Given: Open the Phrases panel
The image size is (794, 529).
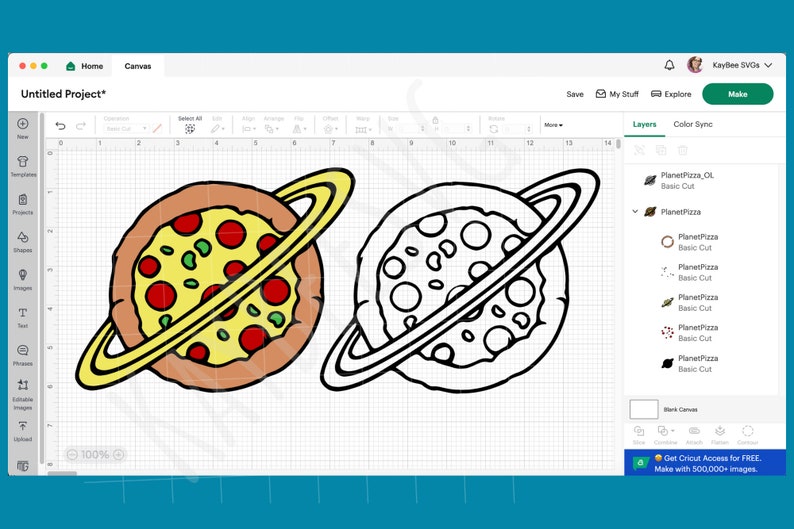Looking at the screenshot, I should pyautogui.click(x=23, y=355).
